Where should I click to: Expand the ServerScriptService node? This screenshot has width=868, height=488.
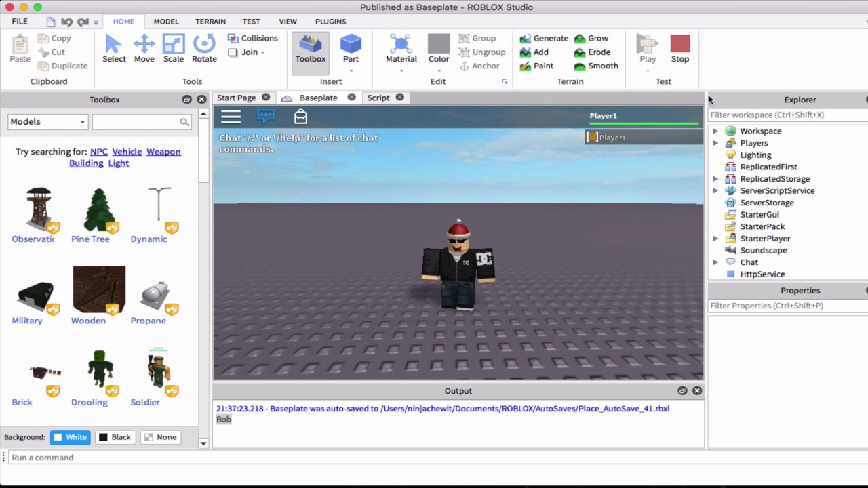715,191
